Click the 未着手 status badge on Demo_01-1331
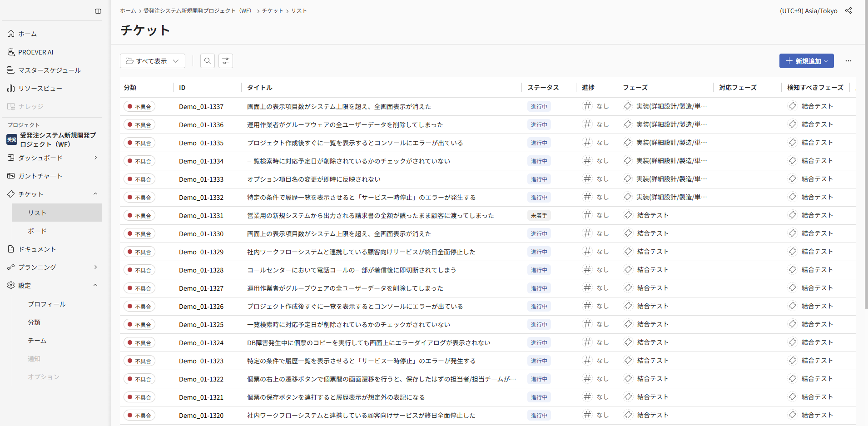Screen dimensions: 868x426 (539, 216)
